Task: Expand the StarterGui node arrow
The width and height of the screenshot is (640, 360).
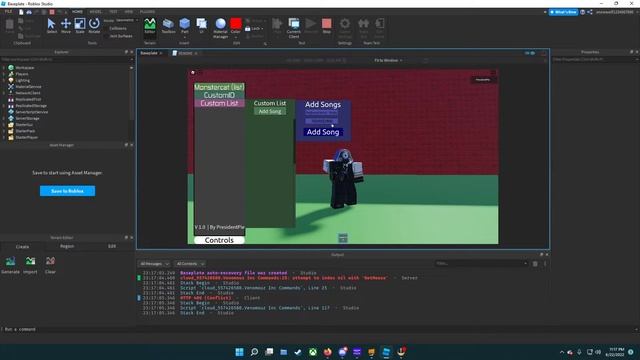Action: 4,125
